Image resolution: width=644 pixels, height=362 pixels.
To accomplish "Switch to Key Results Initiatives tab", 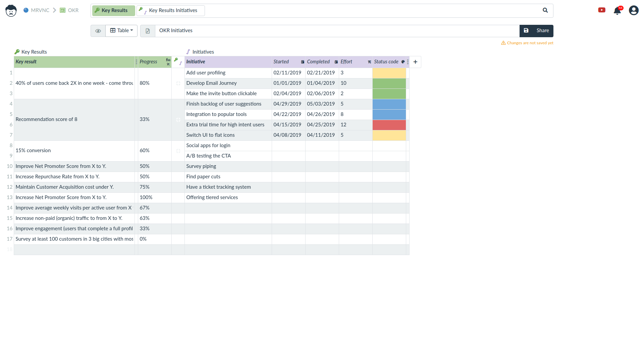I will tap(171, 10).
